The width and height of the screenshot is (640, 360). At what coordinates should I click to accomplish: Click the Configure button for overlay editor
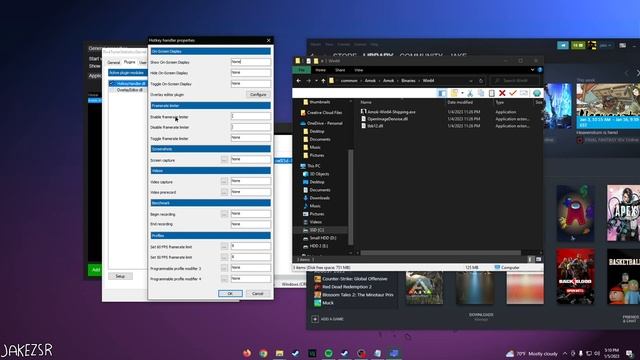coord(258,94)
